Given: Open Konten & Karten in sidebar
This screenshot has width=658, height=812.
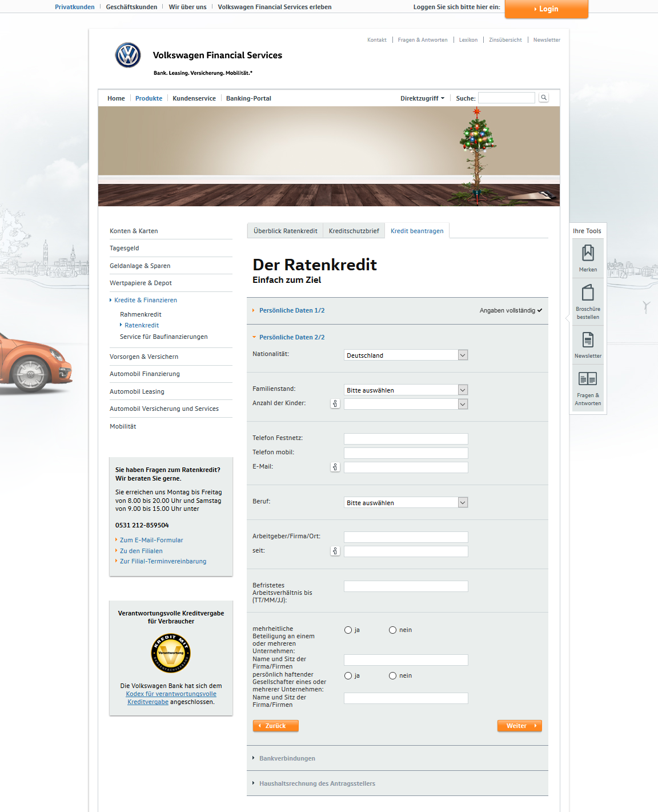Looking at the screenshot, I should 134,231.
